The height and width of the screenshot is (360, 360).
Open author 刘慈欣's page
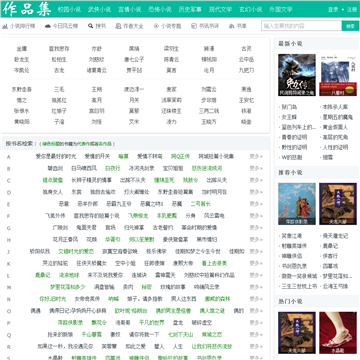click(x=97, y=60)
